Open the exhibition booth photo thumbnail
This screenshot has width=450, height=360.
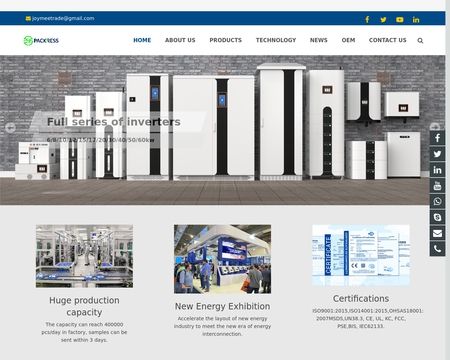click(222, 259)
